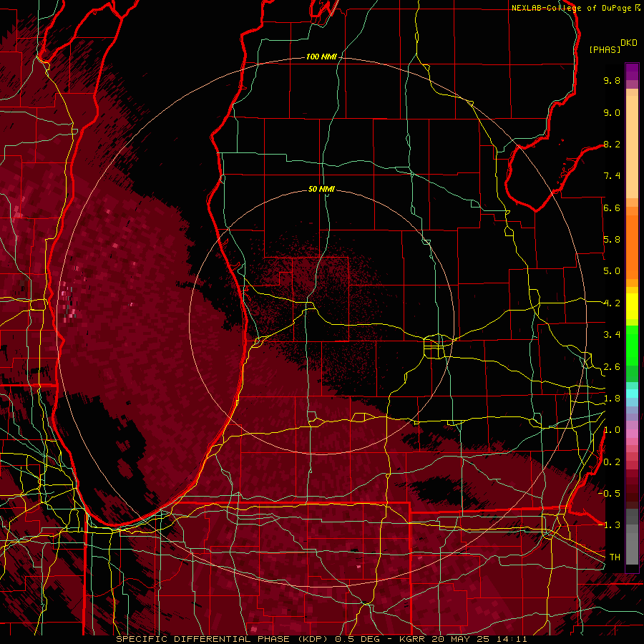Click the 7.4 value on the color scale
The width and height of the screenshot is (644, 644).
pos(612,176)
